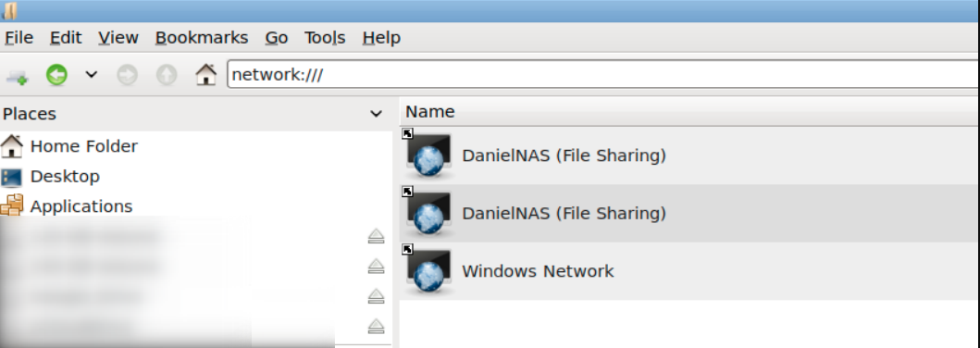Viewport: 980px width, 348px height.
Task: Select highlighted second DanielNAS (File Sharing) row
Action: [689, 213]
